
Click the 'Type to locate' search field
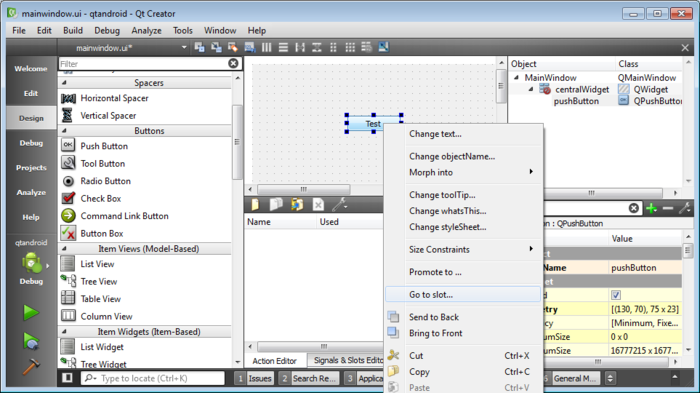(153, 378)
